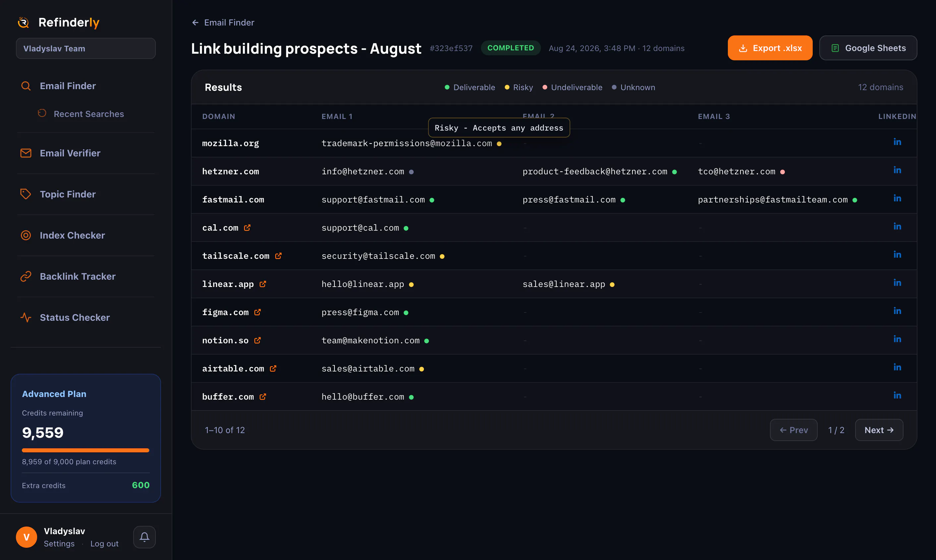
Task: Open LinkedIn for figma.com row
Action: [897, 311]
